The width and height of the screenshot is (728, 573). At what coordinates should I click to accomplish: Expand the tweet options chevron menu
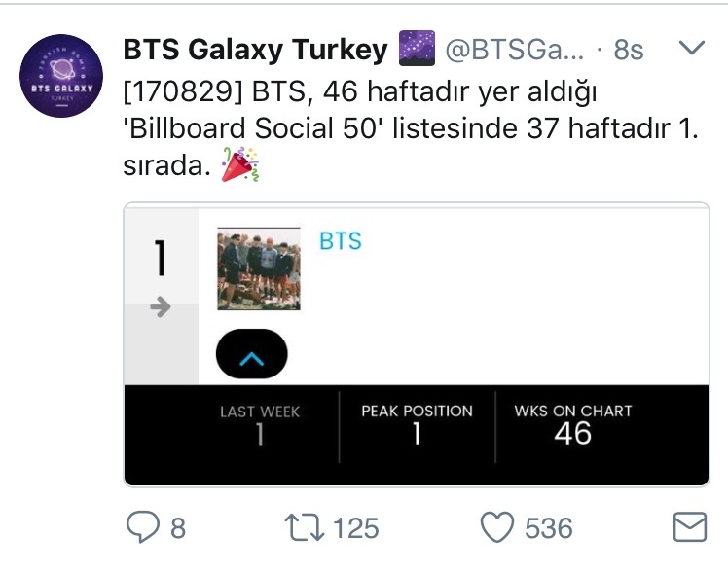(x=691, y=48)
